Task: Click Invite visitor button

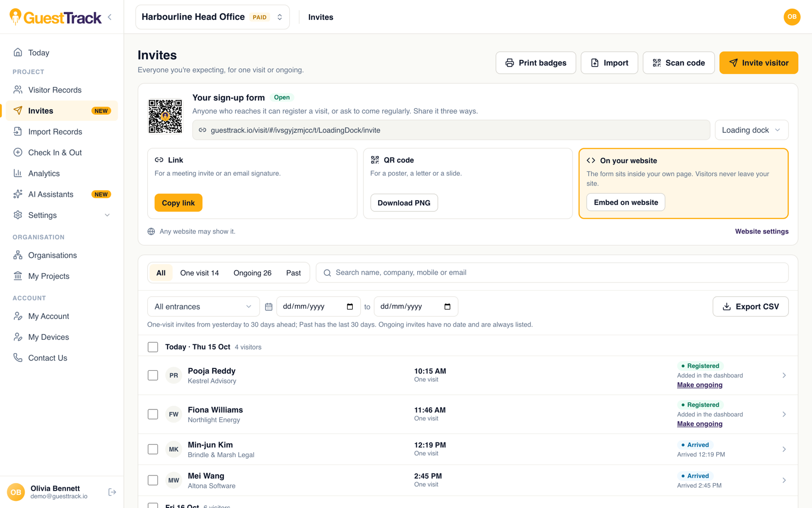Action: (x=758, y=63)
